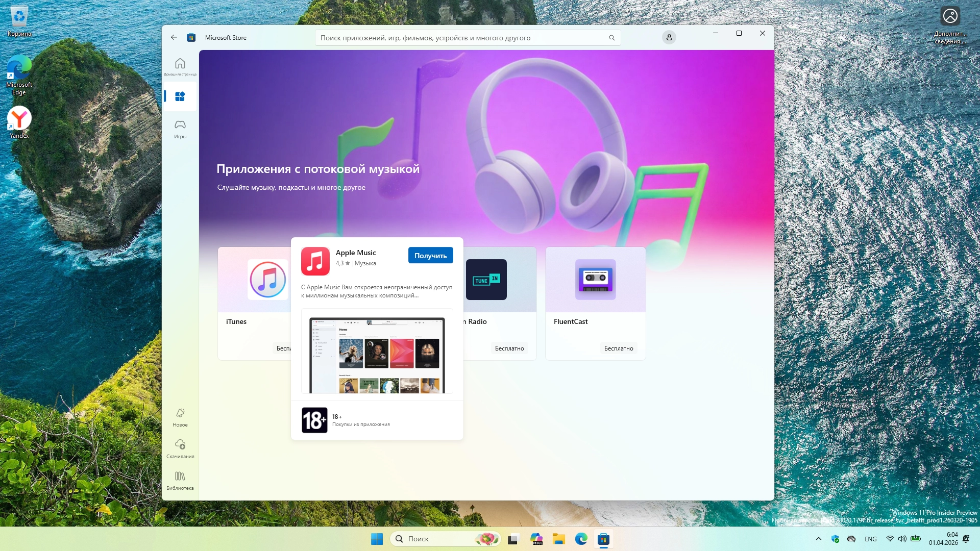980x551 pixels.
Task: Click the Получить button for Apple Music
Action: pos(430,256)
